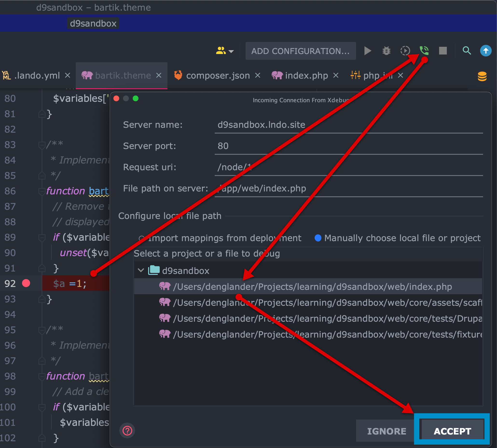
Task: Click the function keyword on line 86
Action: (66, 191)
